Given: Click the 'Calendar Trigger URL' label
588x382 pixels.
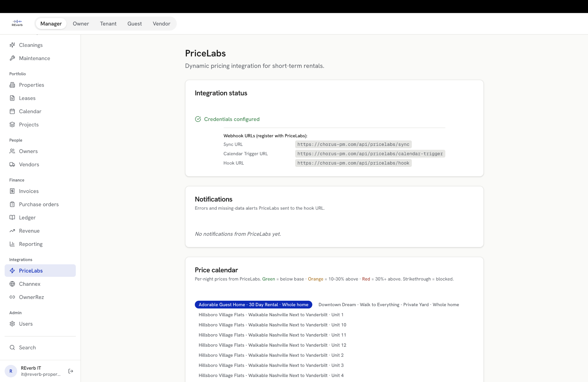Looking at the screenshot, I should [x=246, y=154].
